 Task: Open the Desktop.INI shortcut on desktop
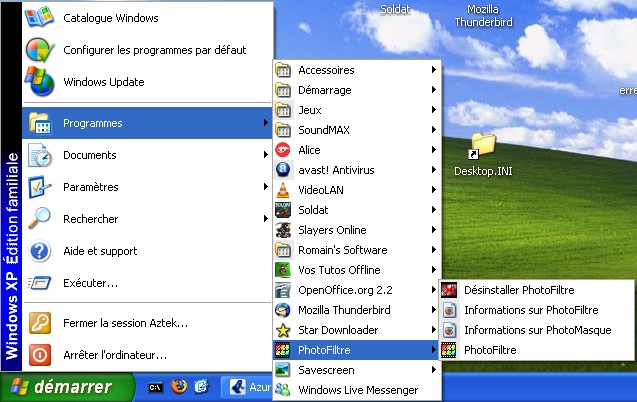[x=483, y=147]
